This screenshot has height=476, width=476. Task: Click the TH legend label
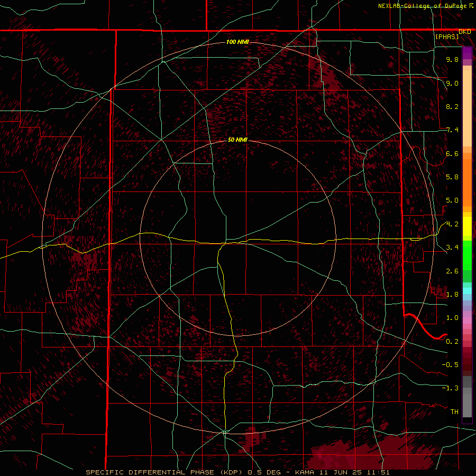(x=454, y=411)
